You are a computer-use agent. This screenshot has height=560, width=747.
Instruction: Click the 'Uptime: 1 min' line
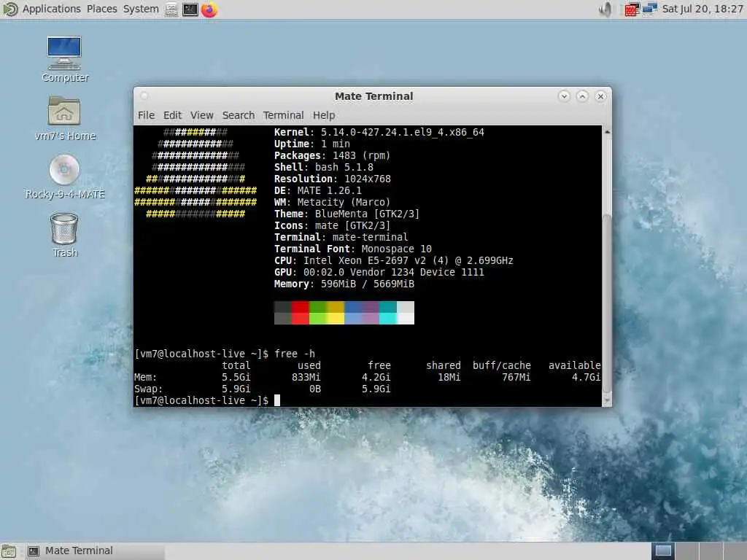point(312,144)
